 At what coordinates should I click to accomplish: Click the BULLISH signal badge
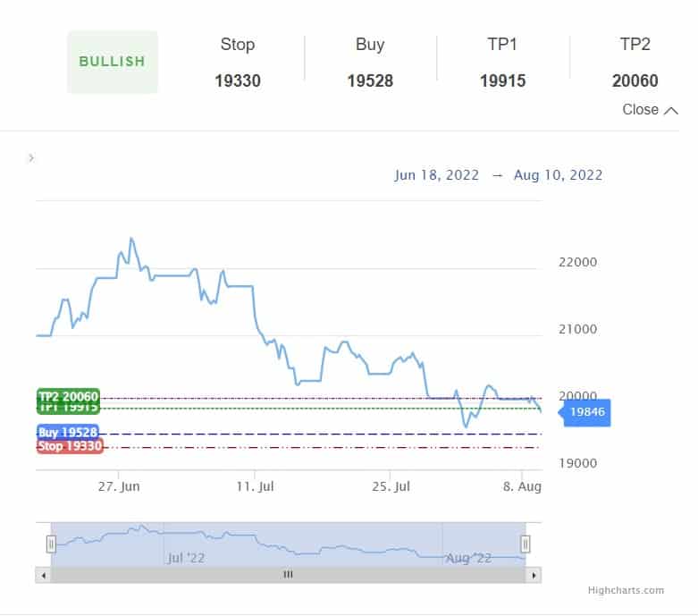click(113, 62)
